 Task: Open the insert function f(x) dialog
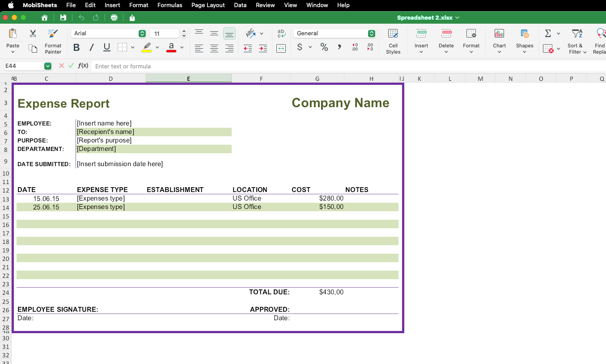click(83, 66)
